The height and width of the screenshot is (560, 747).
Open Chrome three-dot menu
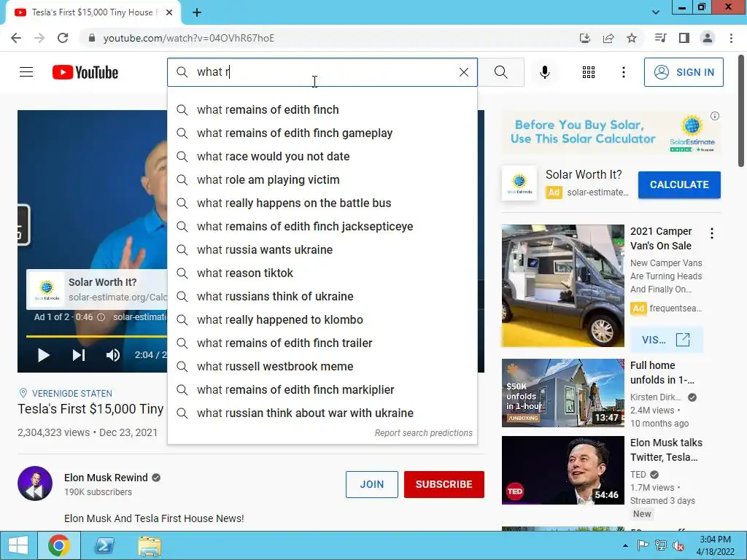pyautogui.click(x=731, y=38)
